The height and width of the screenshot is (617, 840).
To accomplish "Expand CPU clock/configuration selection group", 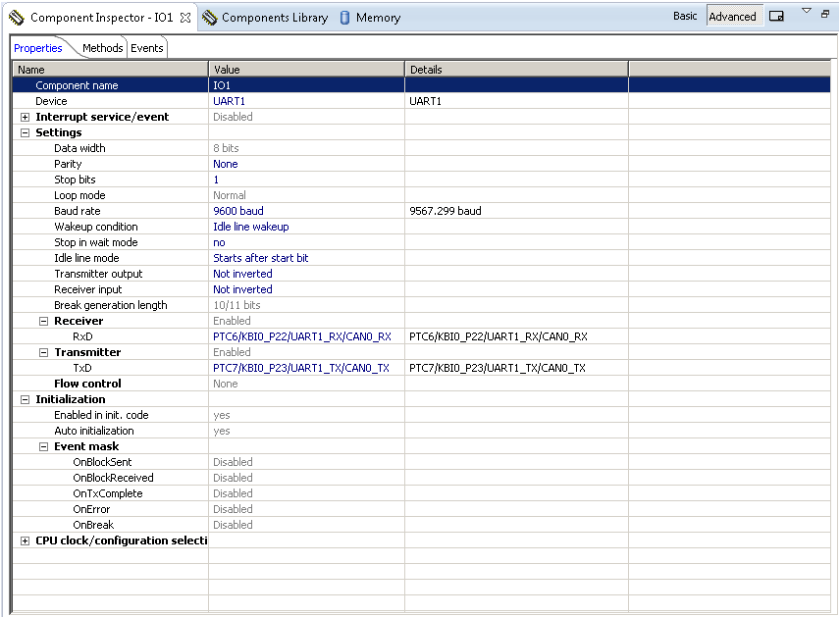I will [25, 540].
